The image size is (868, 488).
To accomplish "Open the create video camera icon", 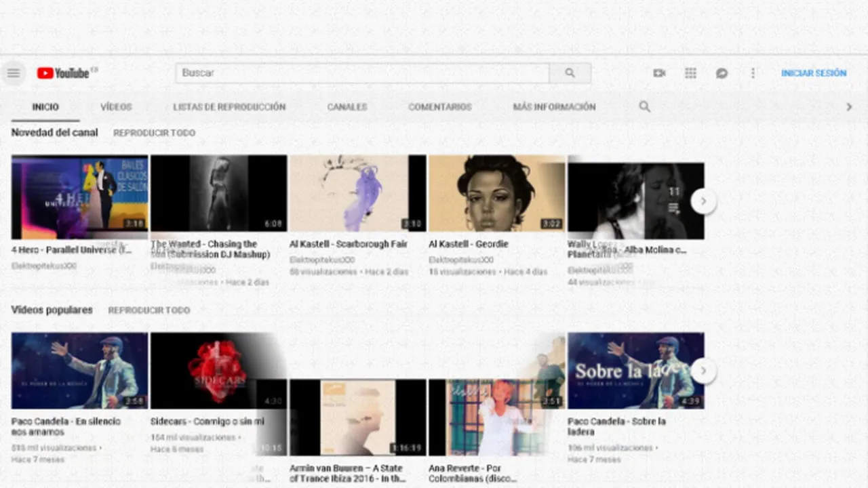I will 659,73.
